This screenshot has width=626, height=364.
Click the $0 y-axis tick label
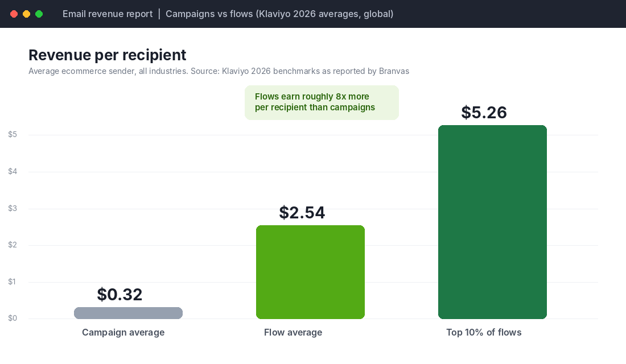point(13,318)
